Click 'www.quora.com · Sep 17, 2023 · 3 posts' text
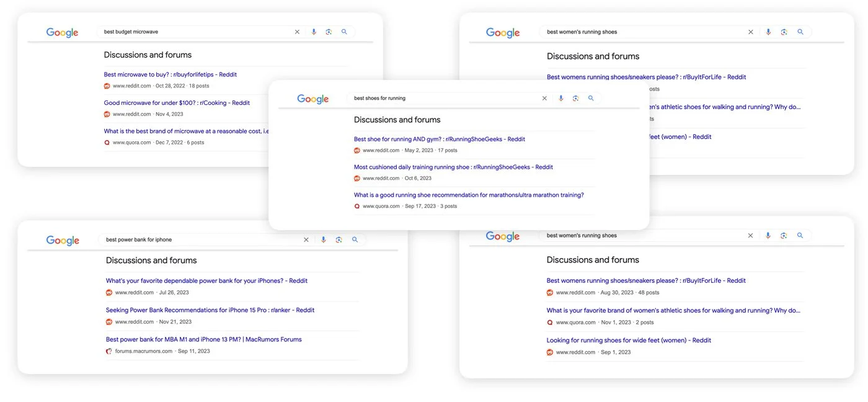This screenshot has height=402, width=868. pyautogui.click(x=410, y=207)
